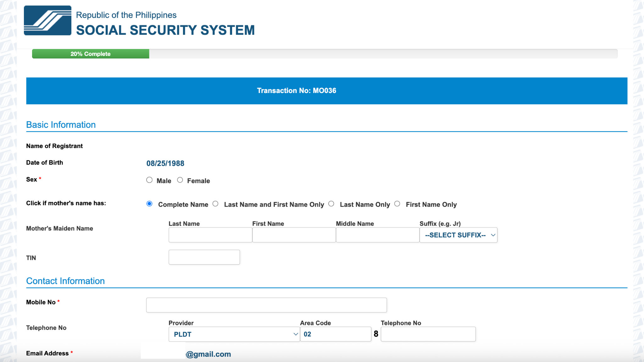Select the Male radio button

click(149, 180)
